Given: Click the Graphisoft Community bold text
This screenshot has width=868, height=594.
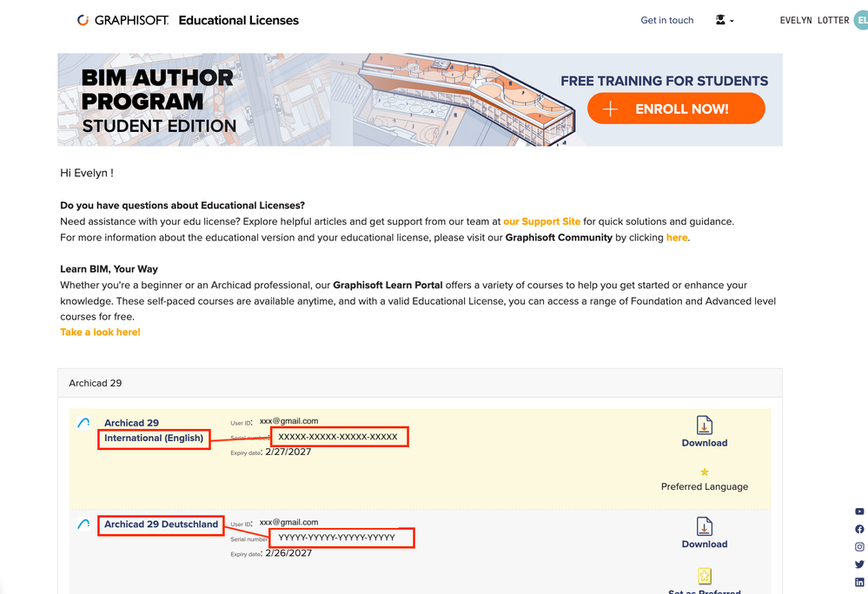Looking at the screenshot, I should pos(559,237).
